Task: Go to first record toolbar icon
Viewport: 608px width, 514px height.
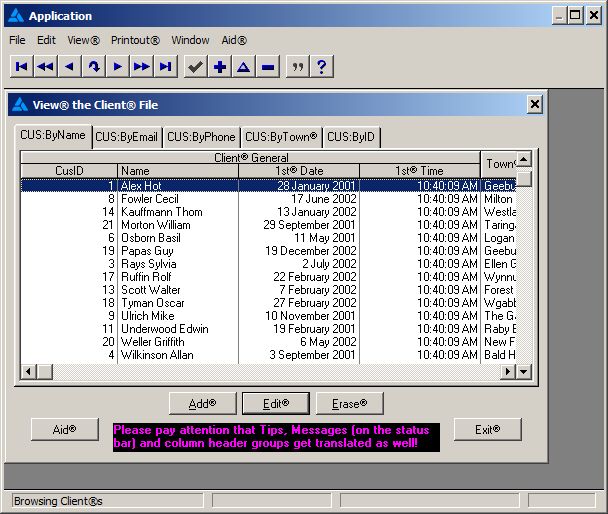Action: [22, 67]
